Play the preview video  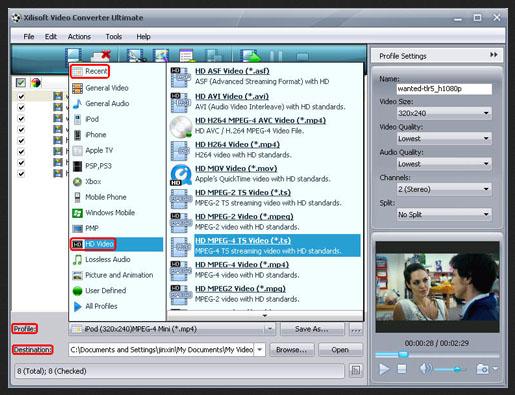pyautogui.click(x=384, y=369)
